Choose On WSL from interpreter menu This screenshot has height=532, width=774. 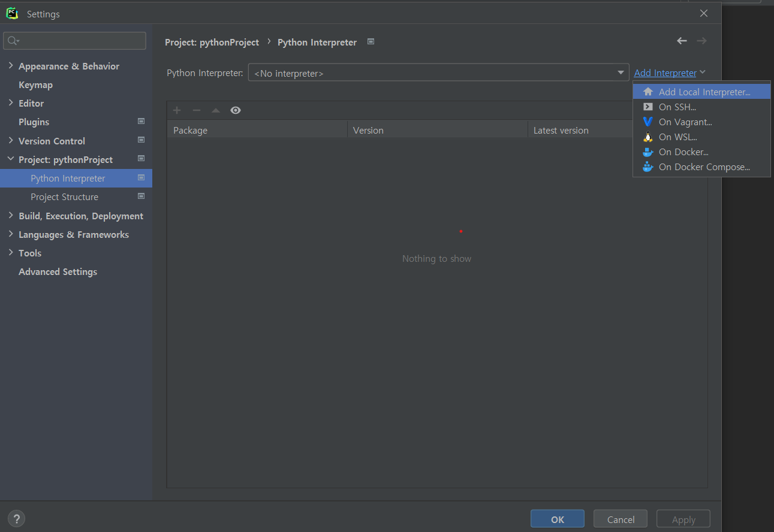701,137
